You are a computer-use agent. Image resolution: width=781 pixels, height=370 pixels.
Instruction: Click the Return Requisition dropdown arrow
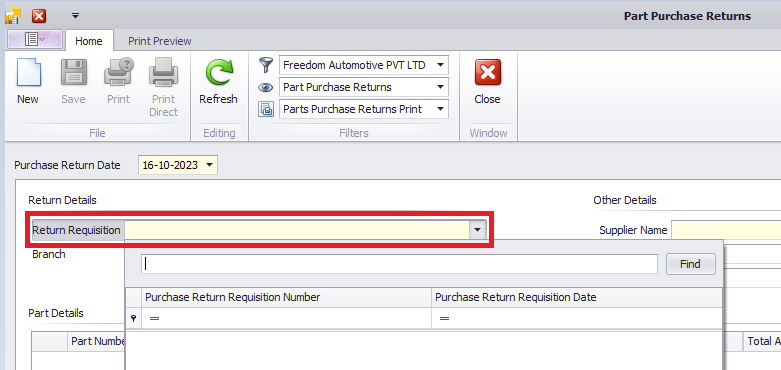pyautogui.click(x=478, y=230)
